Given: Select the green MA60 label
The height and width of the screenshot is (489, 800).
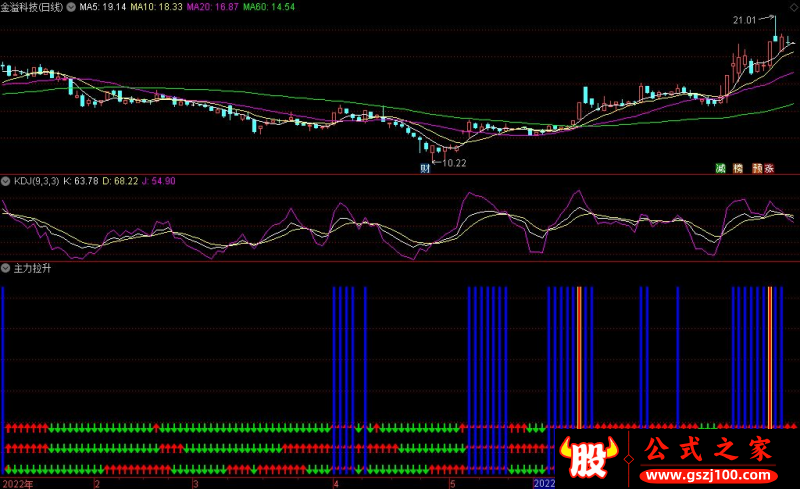Looking at the screenshot, I should (272, 7).
